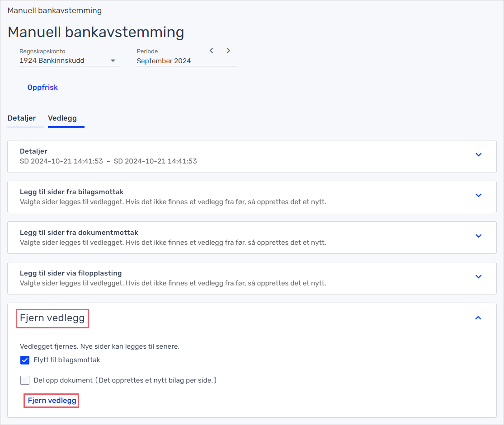Collapse the Fjern vedlegg section chevron
504x425 pixels.
pyautogui.click(x=478, y=318)
